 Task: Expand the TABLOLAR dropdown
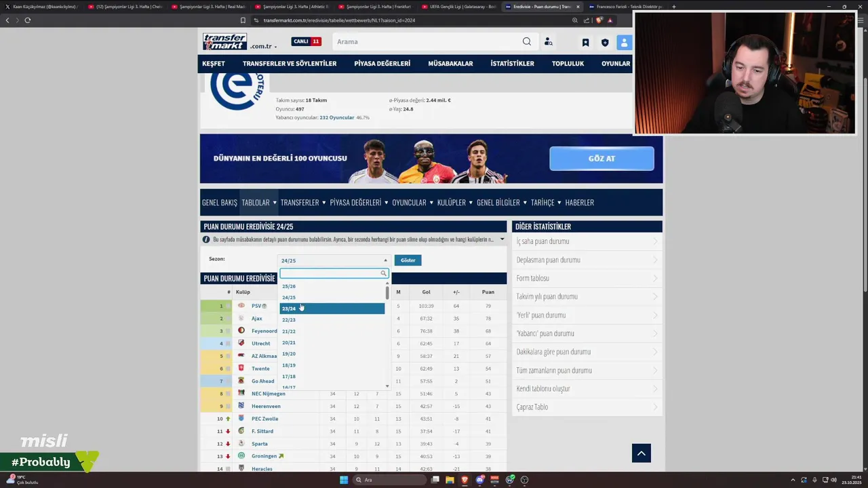(259, 203)
